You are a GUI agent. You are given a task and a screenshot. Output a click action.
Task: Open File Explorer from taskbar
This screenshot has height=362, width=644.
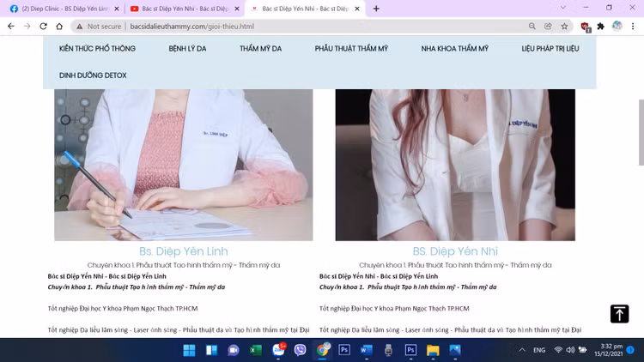tap(434, 350)
